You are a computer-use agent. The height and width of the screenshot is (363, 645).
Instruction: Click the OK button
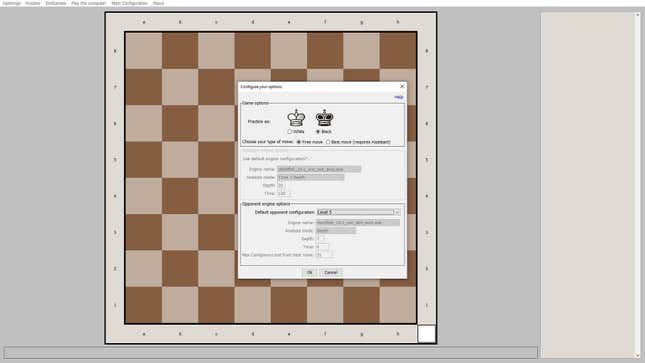point(309,272)
